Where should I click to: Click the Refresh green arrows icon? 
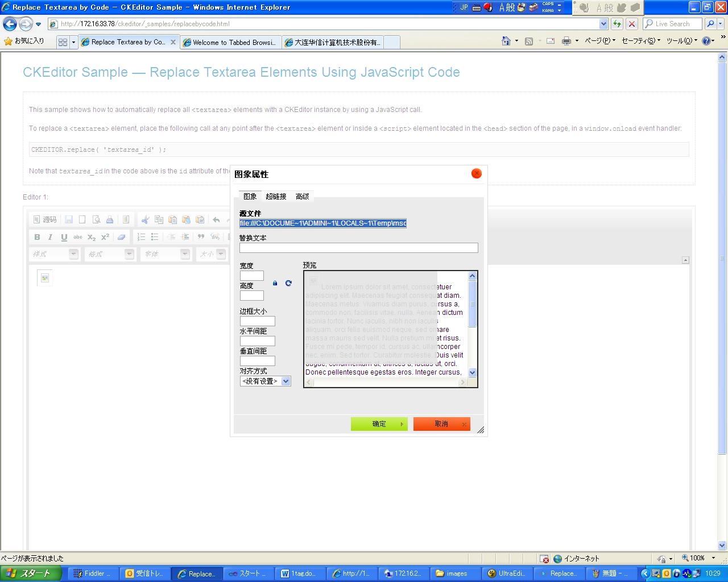pos(617,24)
